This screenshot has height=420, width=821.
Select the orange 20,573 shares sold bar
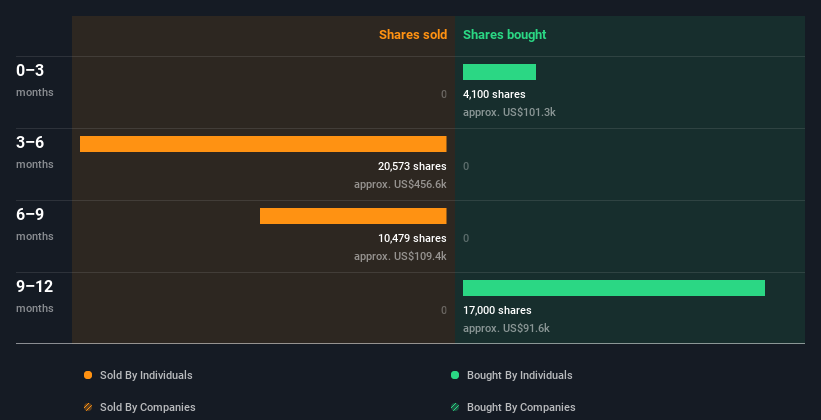coord(263,144)
